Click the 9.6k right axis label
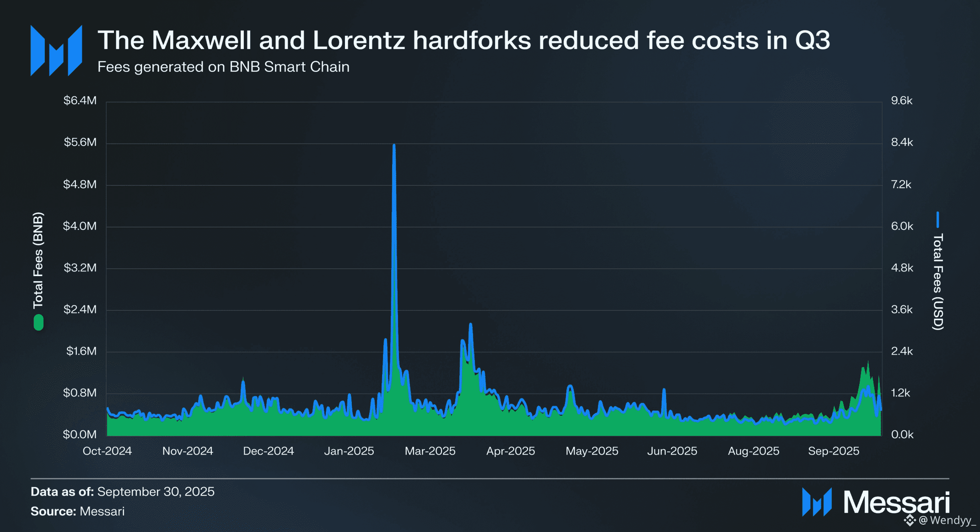 (x=901, y=100)
